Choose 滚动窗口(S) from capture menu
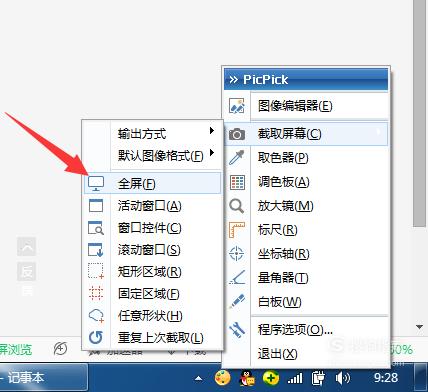The height and width of the screenshot is (392, 428). pyautogui.click(x=152, y=250)
